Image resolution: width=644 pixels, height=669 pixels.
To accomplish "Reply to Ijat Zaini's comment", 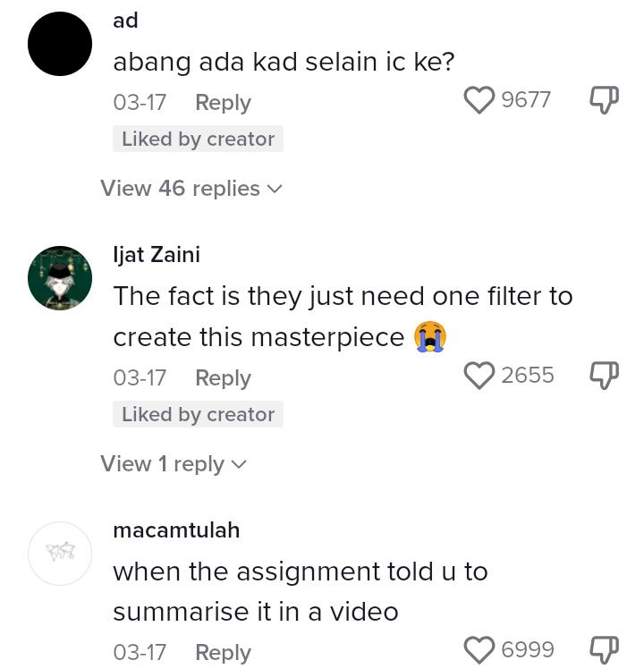I will (223, 378).
